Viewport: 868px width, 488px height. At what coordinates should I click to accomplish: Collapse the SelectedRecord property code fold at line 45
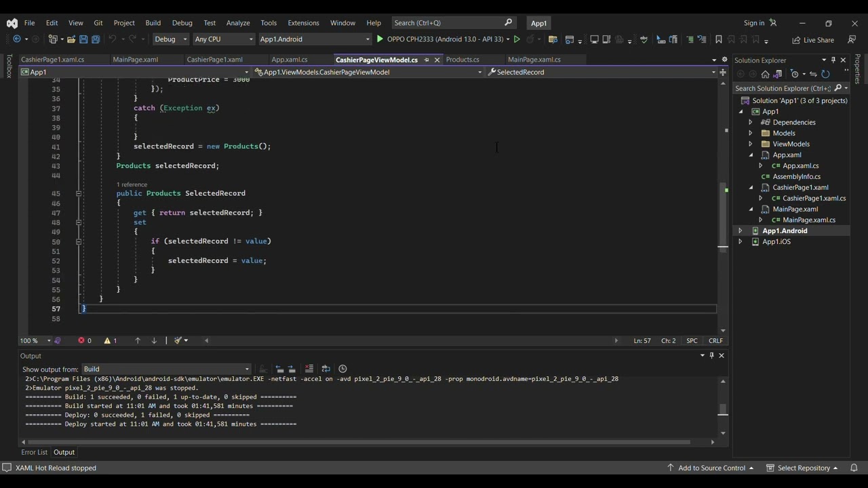pos(79,193)
